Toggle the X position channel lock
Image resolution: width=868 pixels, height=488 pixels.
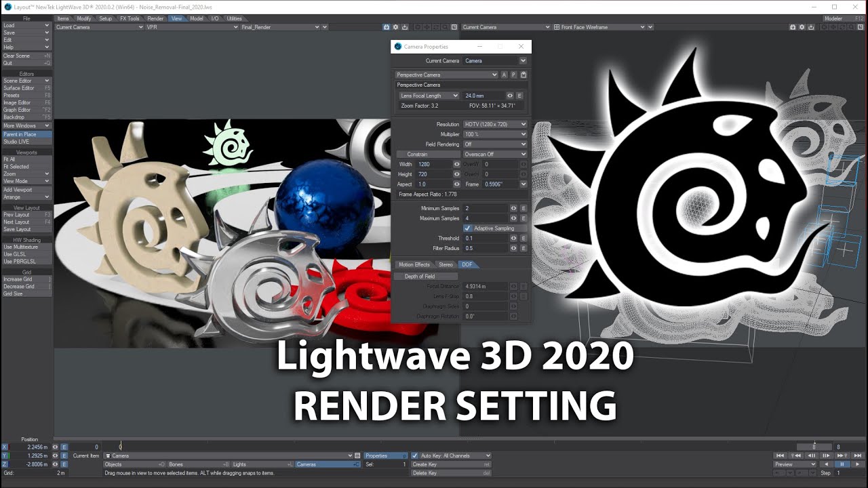coord(4,447)
